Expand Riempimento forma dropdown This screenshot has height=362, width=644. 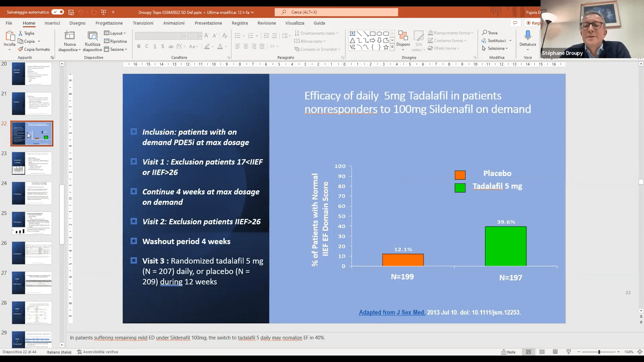pos(450,33)
